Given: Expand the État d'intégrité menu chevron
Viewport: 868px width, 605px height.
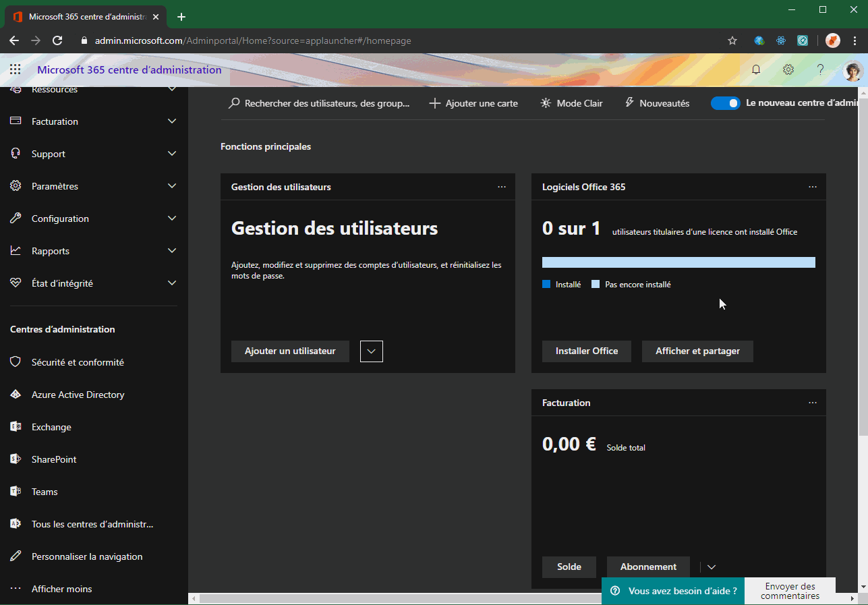Looking at the screenshot, I should point(172,283).
